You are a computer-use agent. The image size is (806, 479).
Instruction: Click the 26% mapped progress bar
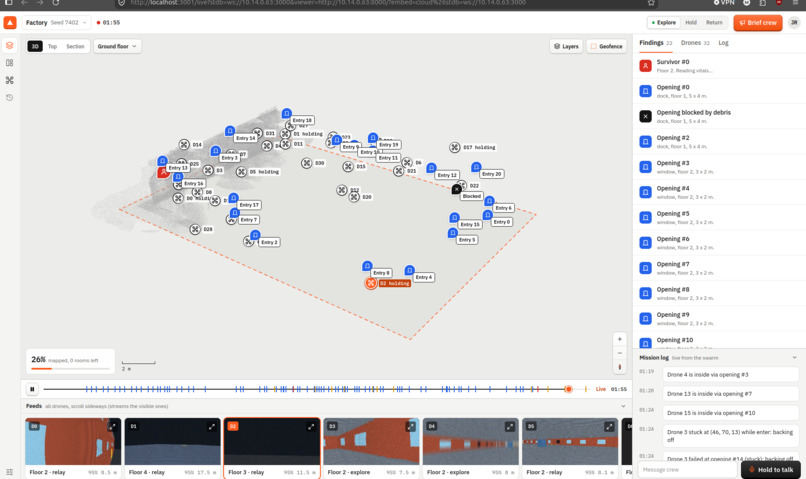pos(70,369)
